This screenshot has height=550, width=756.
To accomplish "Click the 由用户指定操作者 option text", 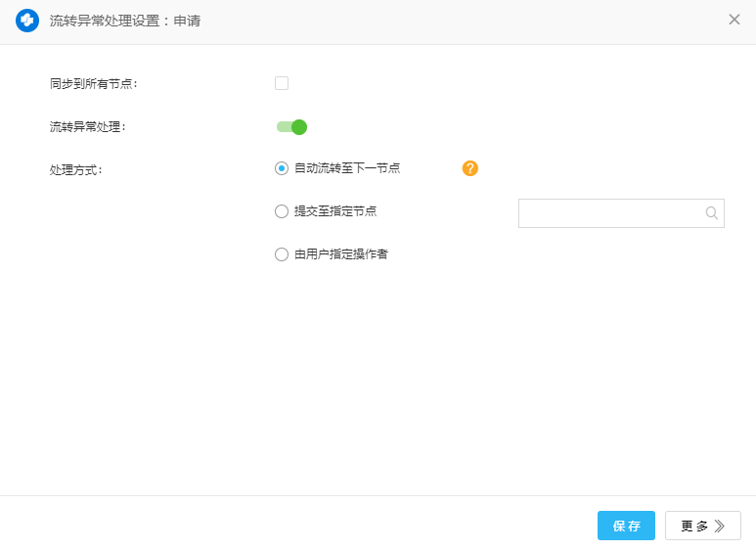I will (341, 254).
